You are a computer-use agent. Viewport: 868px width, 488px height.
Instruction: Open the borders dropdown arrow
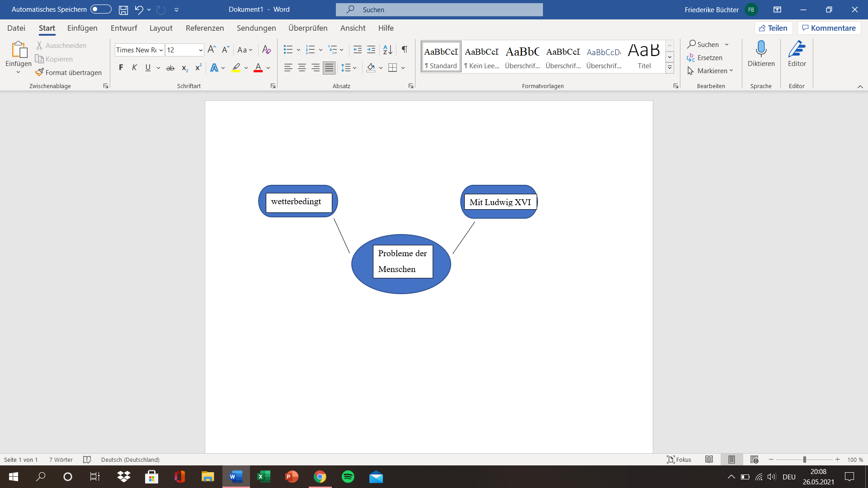(403, 68)
